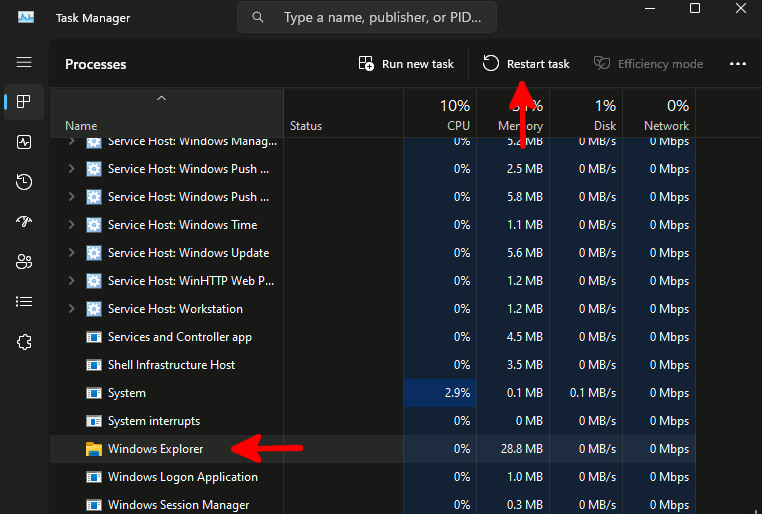Image resolution: width=762 pixels, height=514 pixels.
Task: Click the 28.8 MB memory value
Action: (521, 448)
